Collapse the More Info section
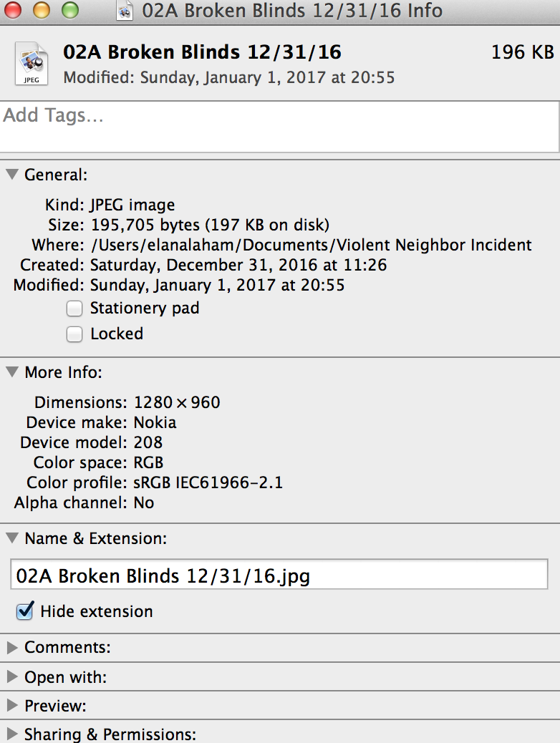 coord(12,372)
